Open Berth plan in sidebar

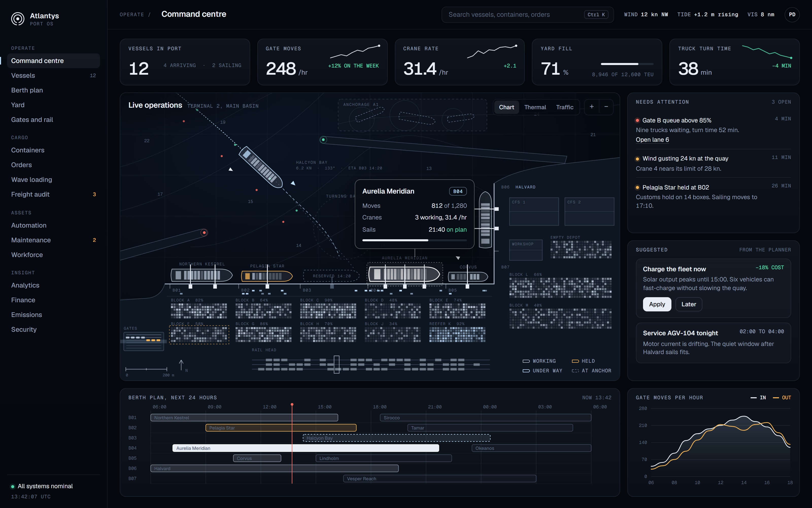pos(53,90)
